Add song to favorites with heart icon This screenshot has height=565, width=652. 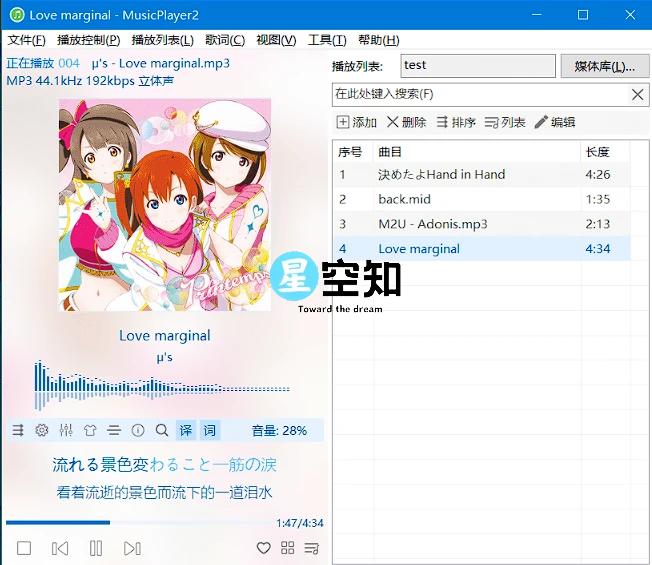(263, 548)
